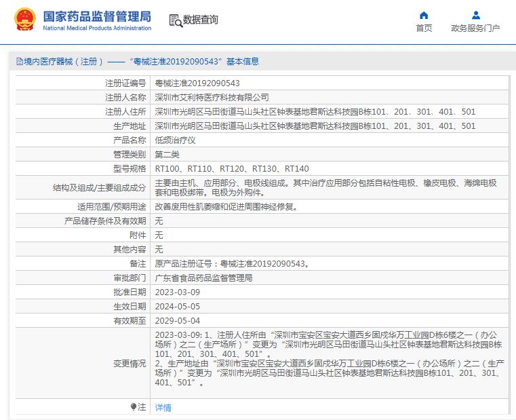Click the registrant name 深圳市艾利特医疗科技有限公司
This screenshot has width=516, height=420.
pos(212,98)
